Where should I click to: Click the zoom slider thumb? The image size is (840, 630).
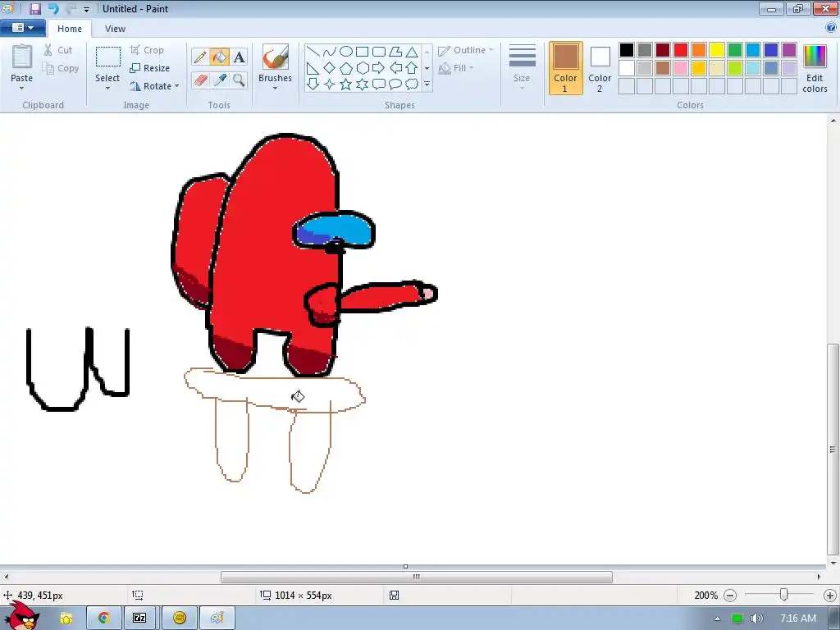tap(783, 595)
